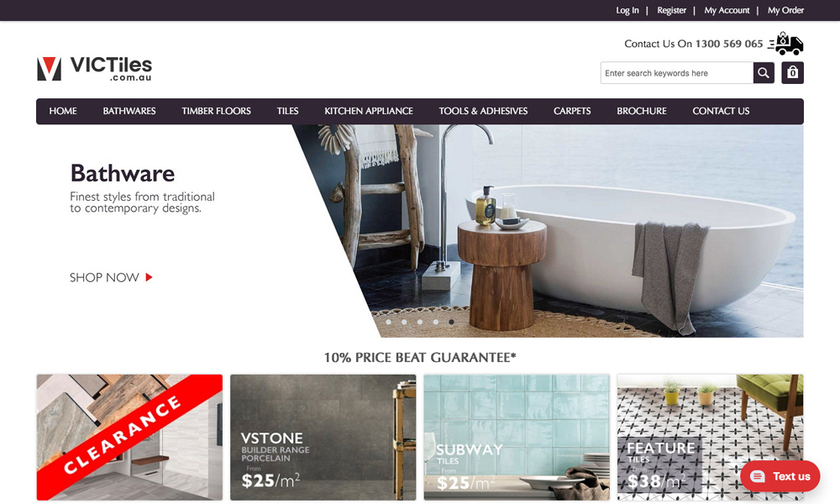
Task: Select the third carousel slide dot
Action: [420, 322]
